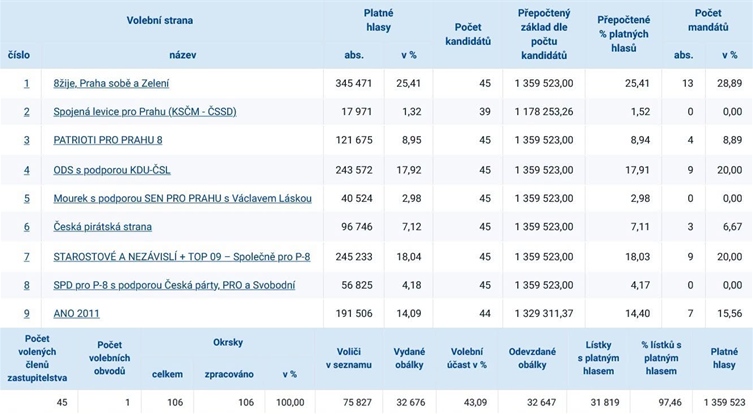Click party number 5 link

click(x=26, y=198)
